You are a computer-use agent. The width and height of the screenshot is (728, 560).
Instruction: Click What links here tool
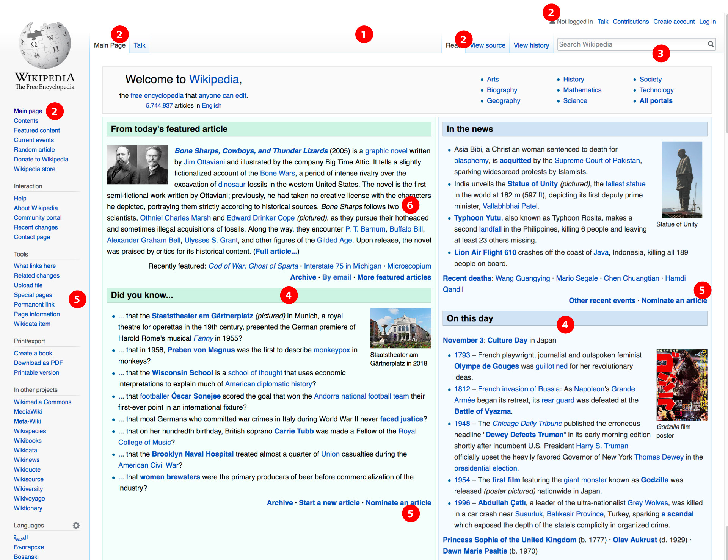[x=35, y=266]
